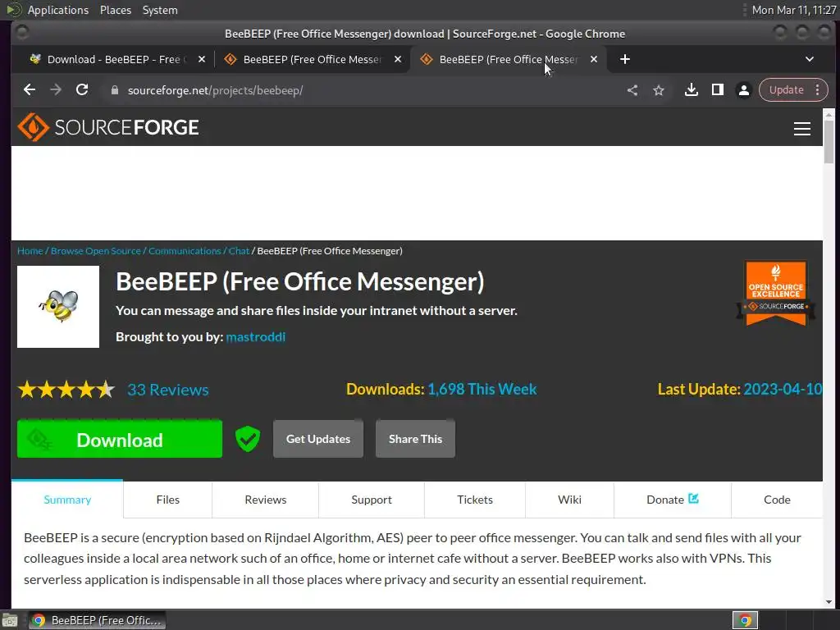Share this page using the share icon
This screenshot has width=840, height=630.
632,90
